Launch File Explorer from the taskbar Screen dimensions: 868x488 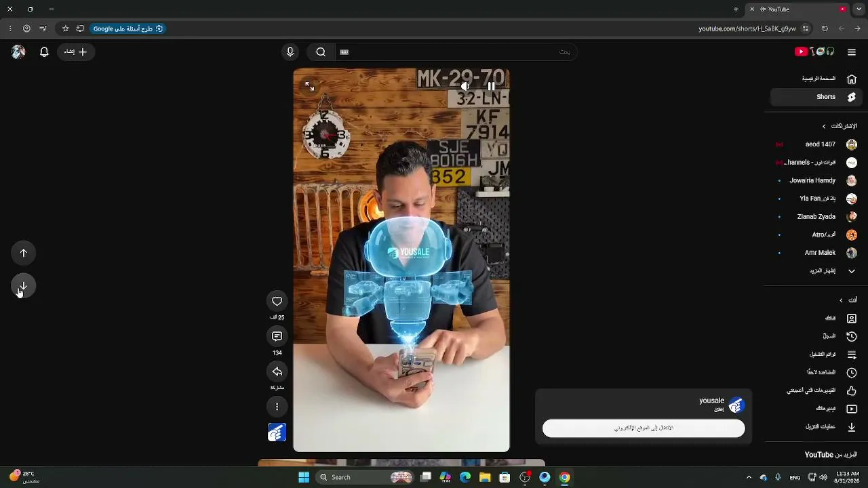click(x=485, y=477)
